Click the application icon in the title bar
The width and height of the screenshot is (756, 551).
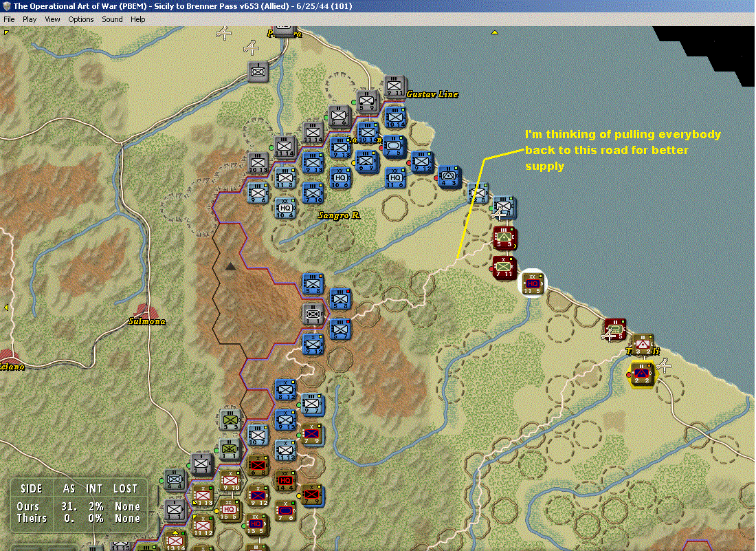point(6,6)
